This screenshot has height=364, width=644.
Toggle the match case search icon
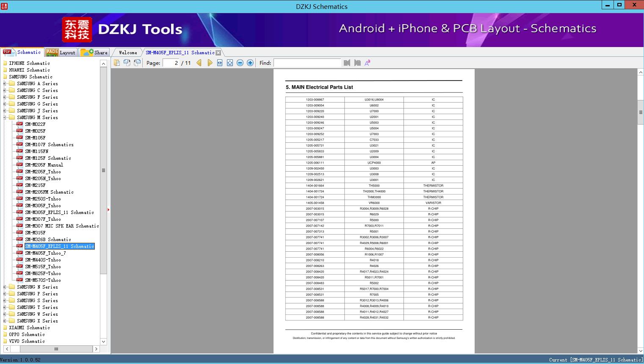click(x=368, y=63)
